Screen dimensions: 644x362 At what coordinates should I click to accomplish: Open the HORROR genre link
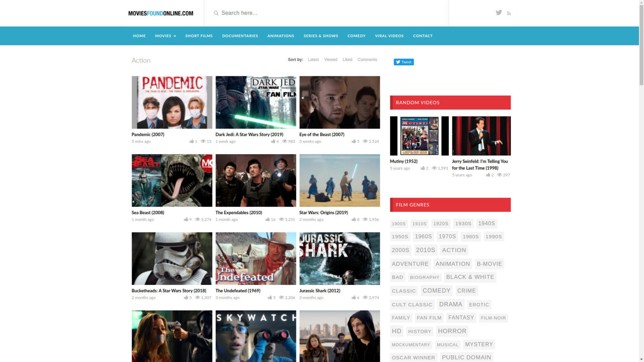(x=452, y=331)
